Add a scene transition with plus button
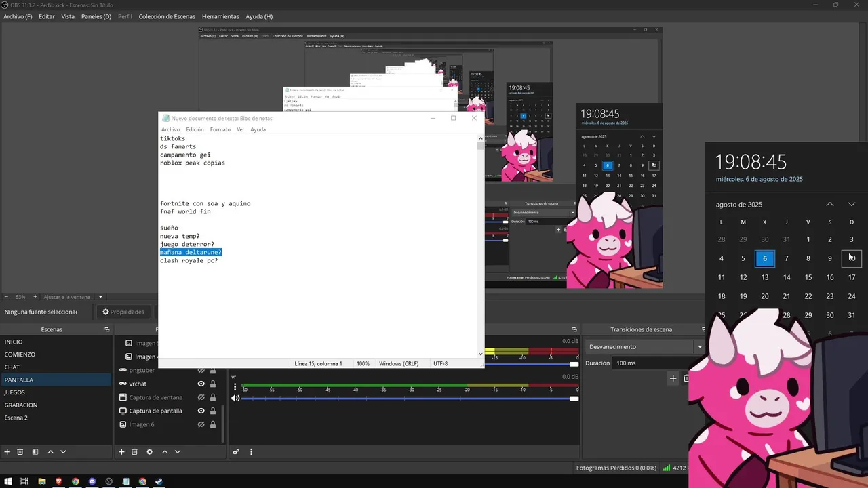Screen dimensions: 868x488 point(673,378)
